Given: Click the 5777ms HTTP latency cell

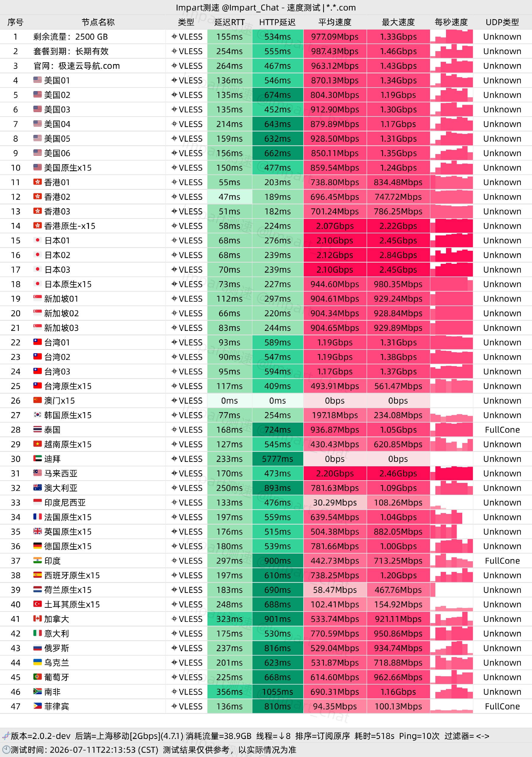Looking at the screenshot, I should point(278,459).
